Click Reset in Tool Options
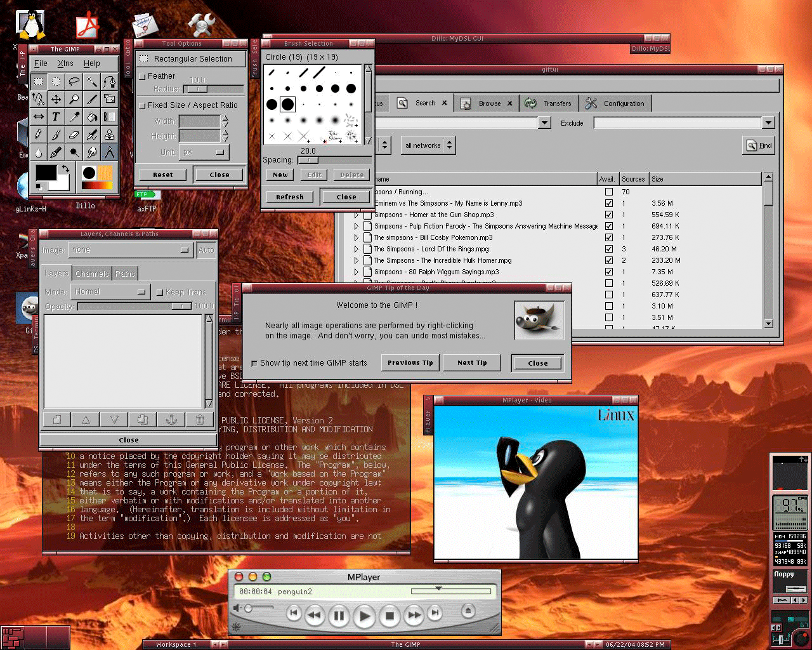812x650 pixels. point(162,175)
